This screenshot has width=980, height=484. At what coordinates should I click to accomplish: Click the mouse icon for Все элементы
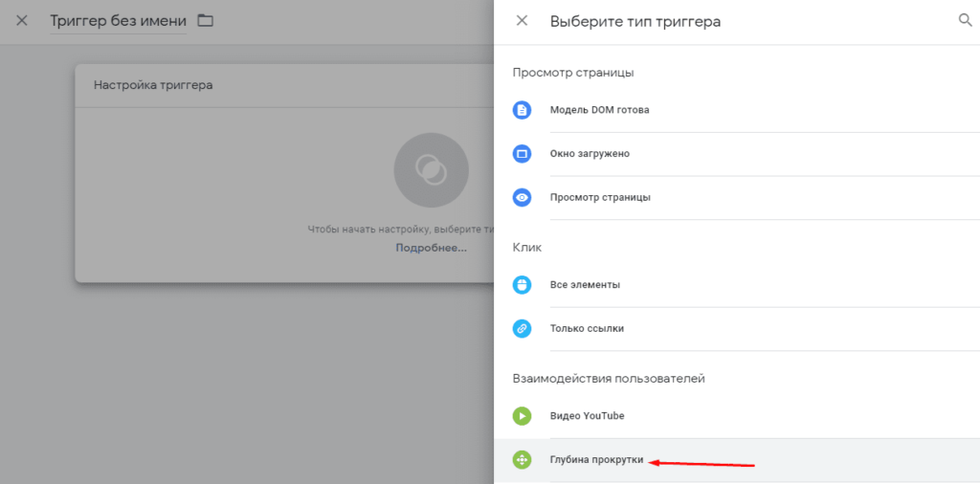522,285
